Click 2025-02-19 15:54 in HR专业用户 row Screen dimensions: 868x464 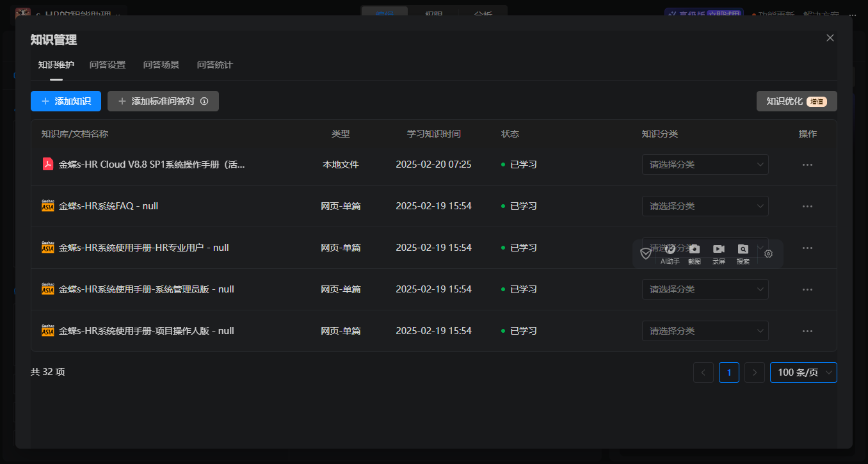(433, 248)
